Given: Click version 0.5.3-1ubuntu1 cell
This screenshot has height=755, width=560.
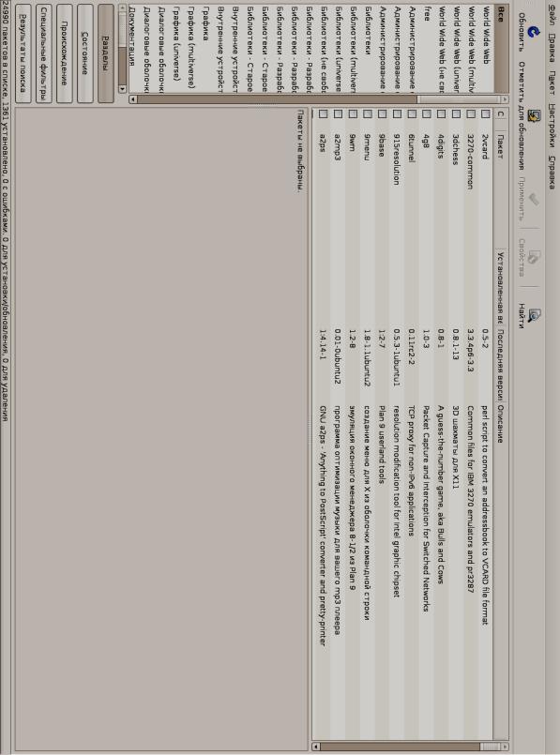Looking at the screenshot, I should point(396,357).
